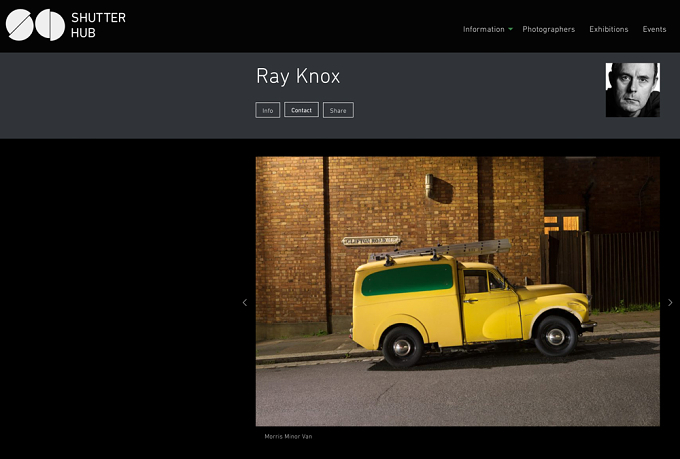Click the Morris Minor Van caption
This screenshot has height=459, width=680.
(x=288, y=436)
